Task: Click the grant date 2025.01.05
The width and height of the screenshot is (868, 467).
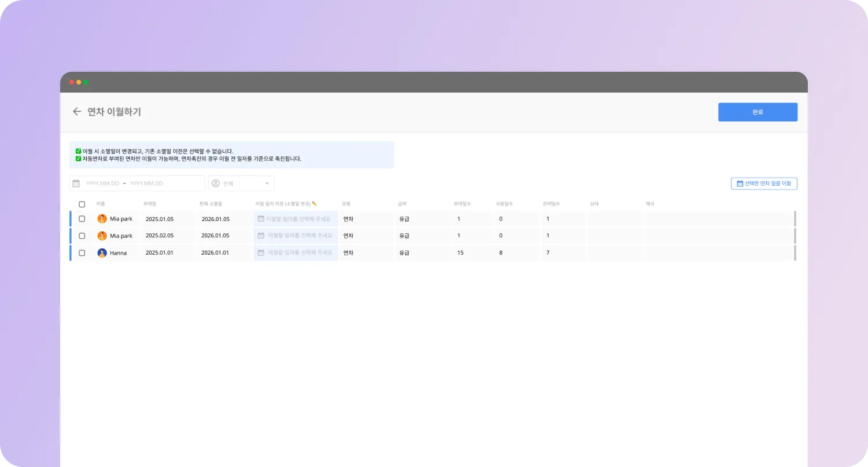Action: click(160, 219)
